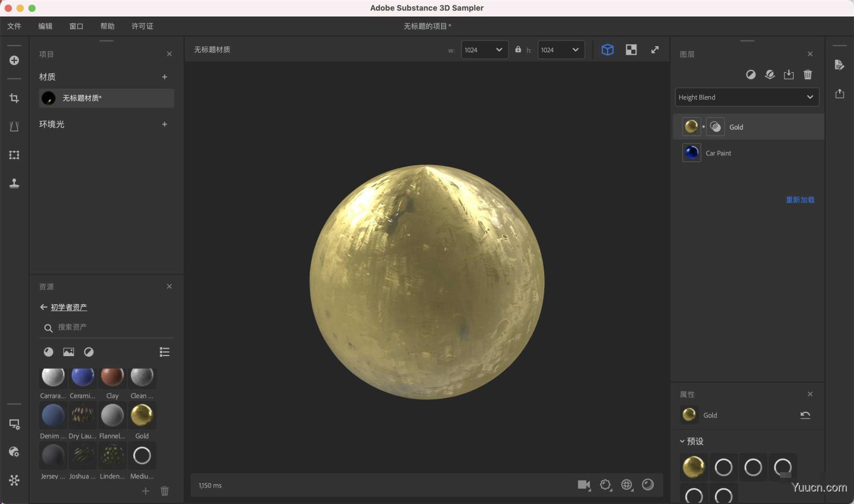This screenshot has width=854, height=504.
Task: Click the lock aspect ratio icon between w and h
Action: [518, 49]
